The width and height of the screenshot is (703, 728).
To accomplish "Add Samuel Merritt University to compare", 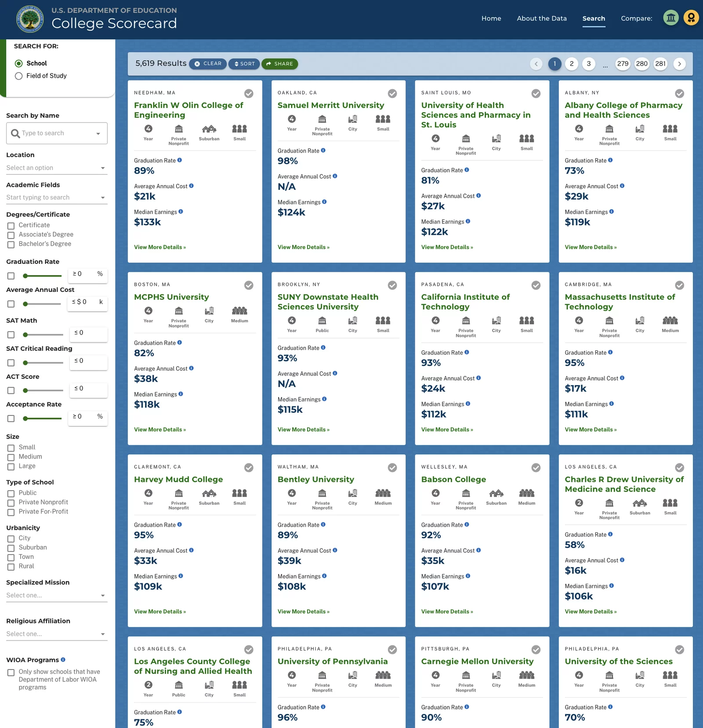I will 392,94.
